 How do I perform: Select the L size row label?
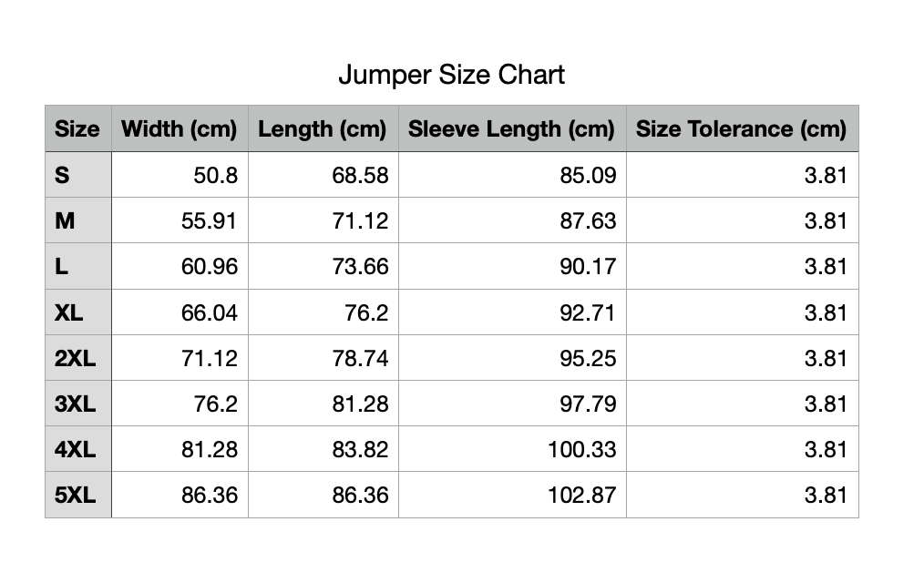coord(61,266)
